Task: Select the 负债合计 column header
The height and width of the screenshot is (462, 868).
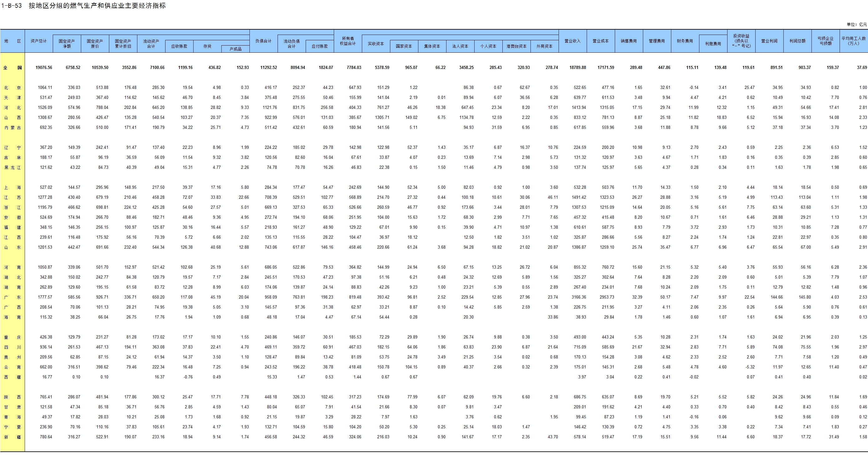Action: coord(263,41)
